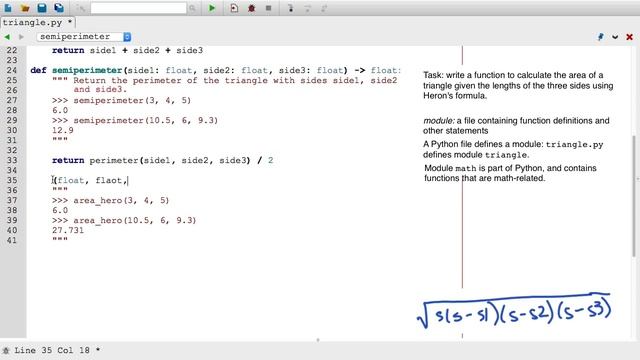640x360 pixels.
Task: Click the Save All double-floppy icon
Action: 59,8
